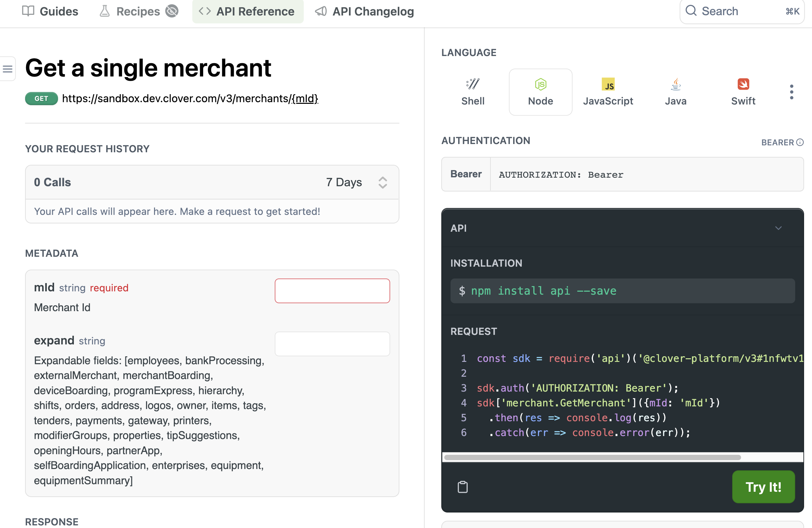Open more languages three-dot menu
The image size is (812, 528).
(792, 92)
